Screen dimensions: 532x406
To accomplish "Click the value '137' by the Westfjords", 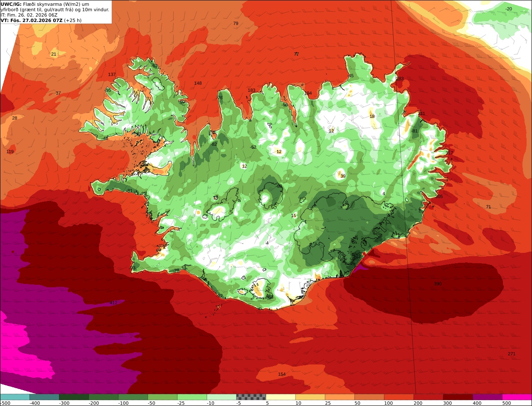I will (x=112, y=75).
